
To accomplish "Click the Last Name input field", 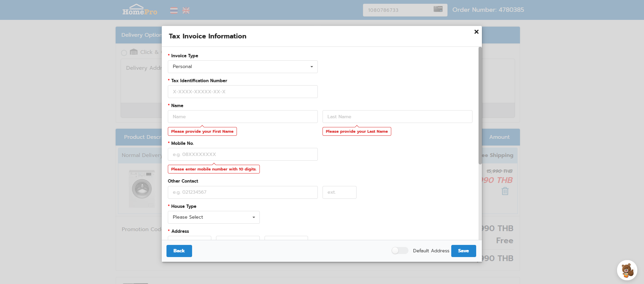I will coord(397,117).
